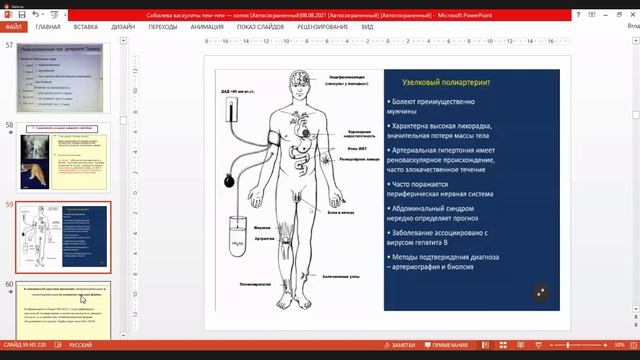The image size is (640, 360).
Task: Click the expand arrows icon on blue panel
Action: point(540,292)
